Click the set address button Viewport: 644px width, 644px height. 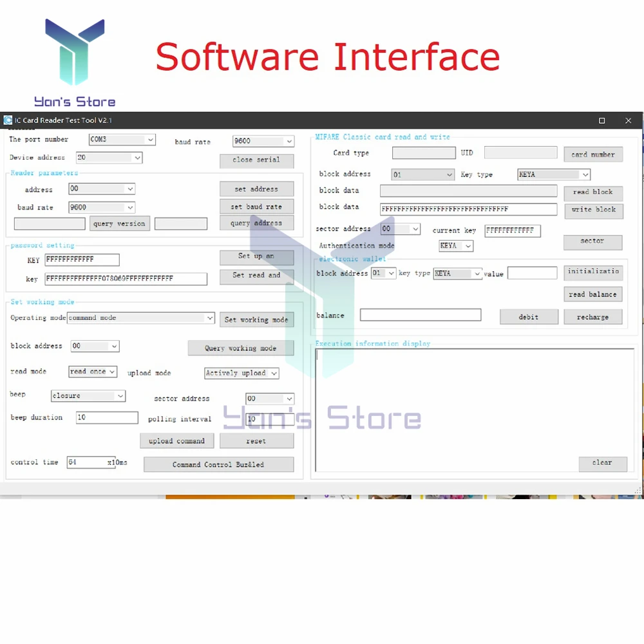click(257, 189)
